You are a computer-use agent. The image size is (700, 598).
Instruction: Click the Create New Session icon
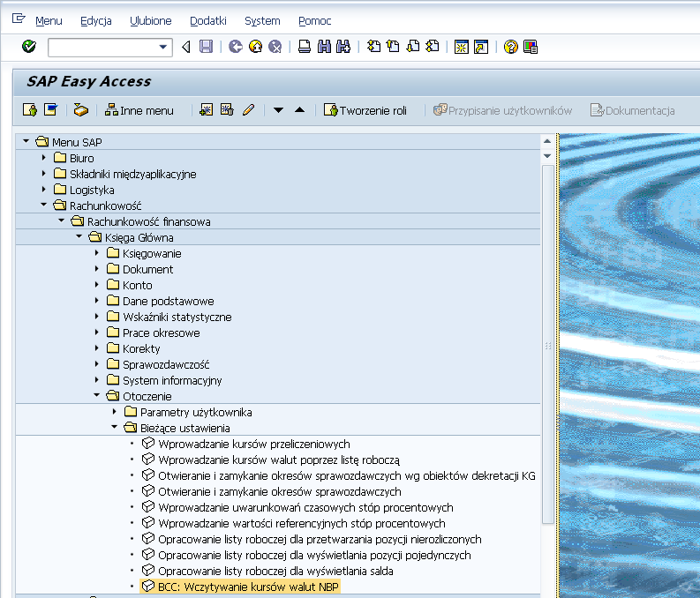pos(461,47)
